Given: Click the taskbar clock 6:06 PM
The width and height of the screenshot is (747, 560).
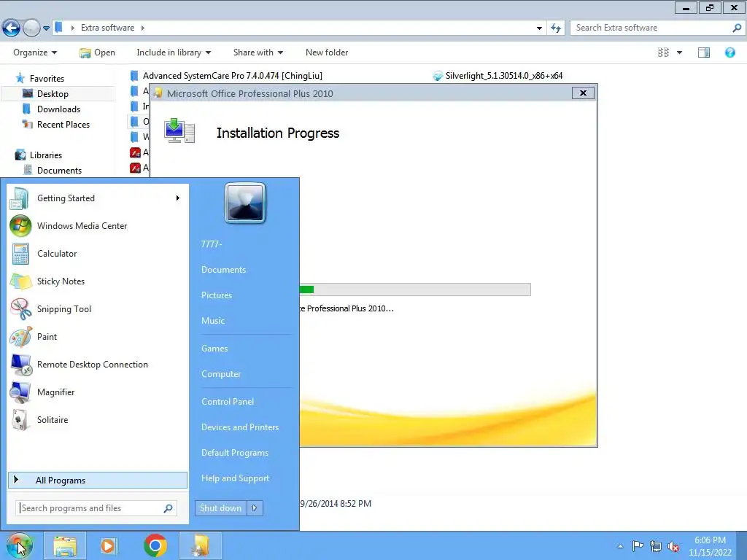Looking at the screenshot, I should click(710, 540).
